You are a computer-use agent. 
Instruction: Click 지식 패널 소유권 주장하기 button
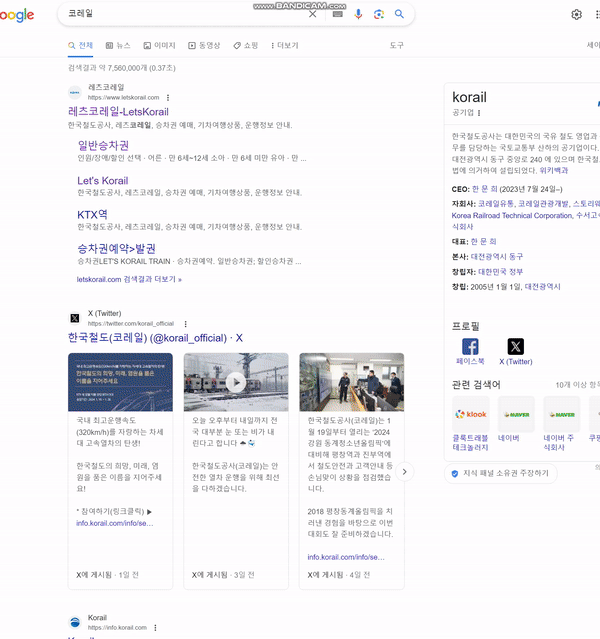[501, 473]
